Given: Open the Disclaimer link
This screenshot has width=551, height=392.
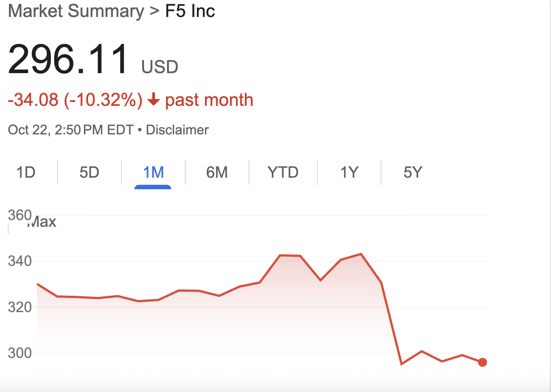Looking at the screenshot, I should (177, 130).
